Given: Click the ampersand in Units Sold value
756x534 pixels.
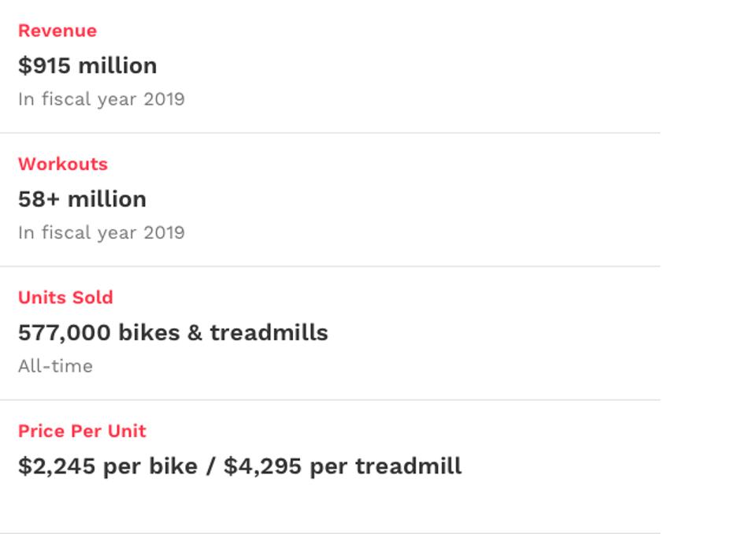Looking at the screenshot, I should click(x=195, y=332).
